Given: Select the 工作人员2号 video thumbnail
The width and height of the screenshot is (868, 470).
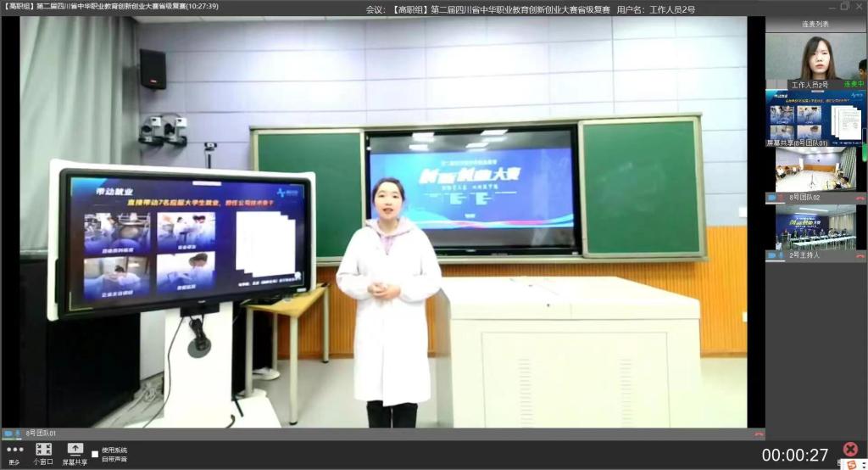Looking at the screenshot, I should click(x=815, y=58).
